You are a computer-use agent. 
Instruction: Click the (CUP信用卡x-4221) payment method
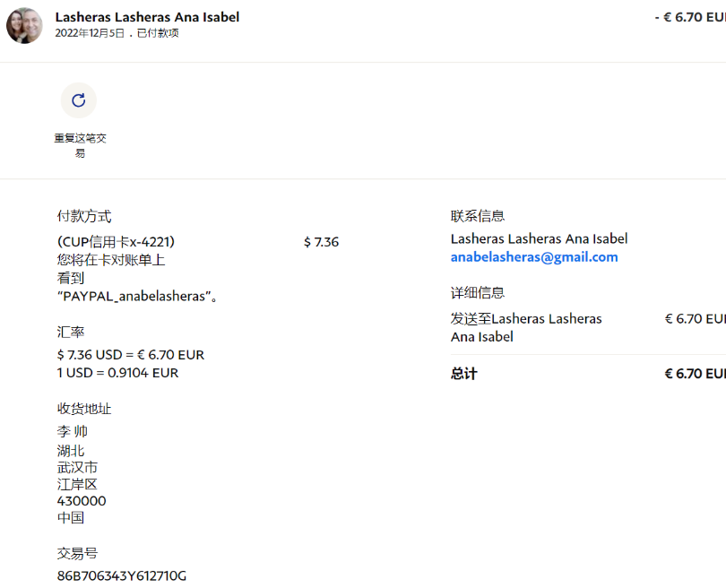click(x=116, y=242)
